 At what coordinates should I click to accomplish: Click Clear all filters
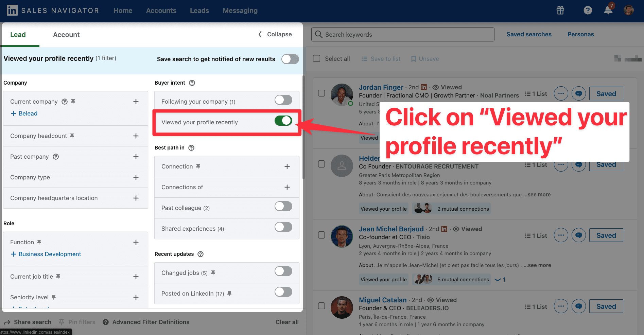tap(287, 322)
